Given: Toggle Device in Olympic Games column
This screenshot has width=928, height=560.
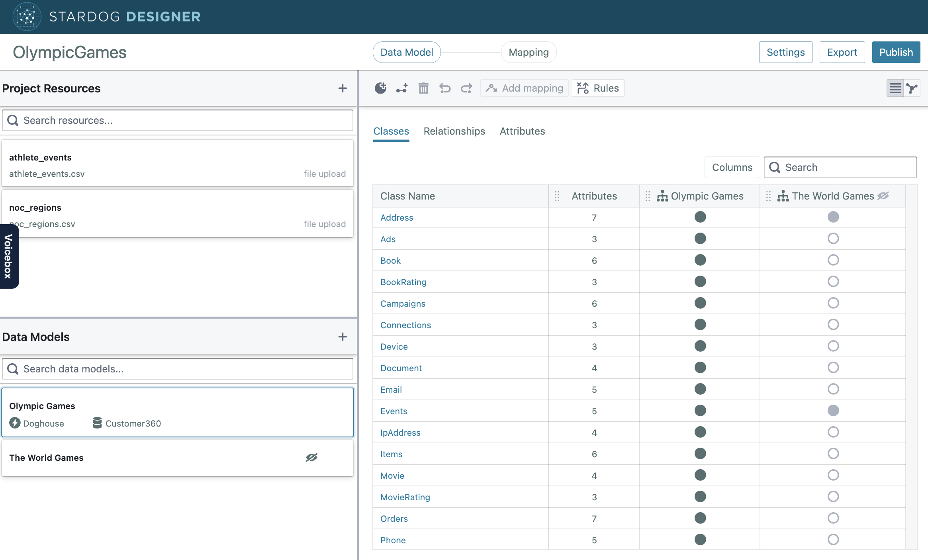Looking at the screenshot, I should coord(700,346).
